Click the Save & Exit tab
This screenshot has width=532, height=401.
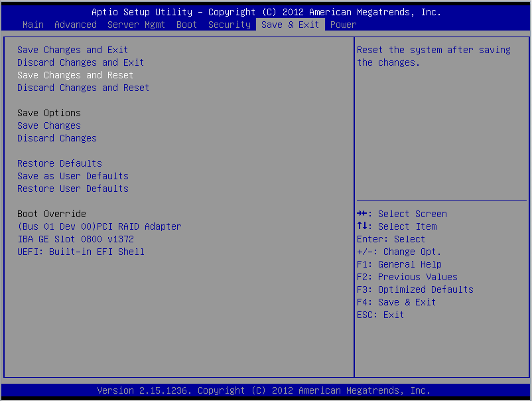click(x=290, y=25)
